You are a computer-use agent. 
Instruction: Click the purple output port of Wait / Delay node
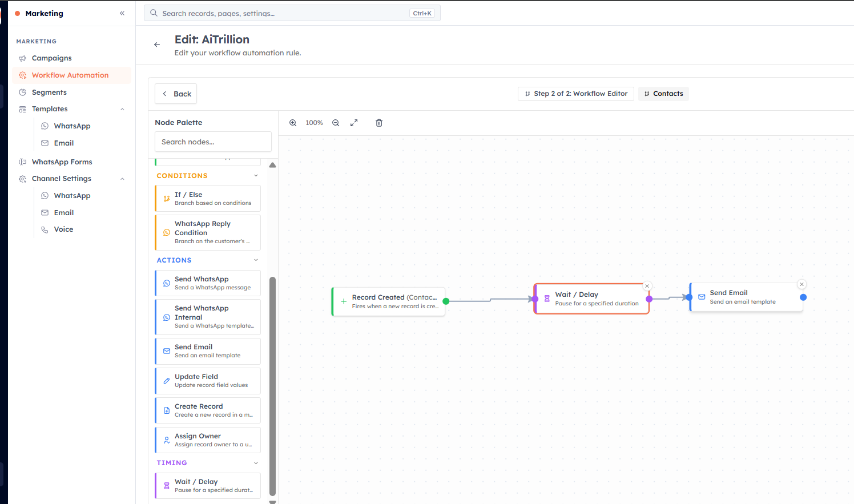649,299
